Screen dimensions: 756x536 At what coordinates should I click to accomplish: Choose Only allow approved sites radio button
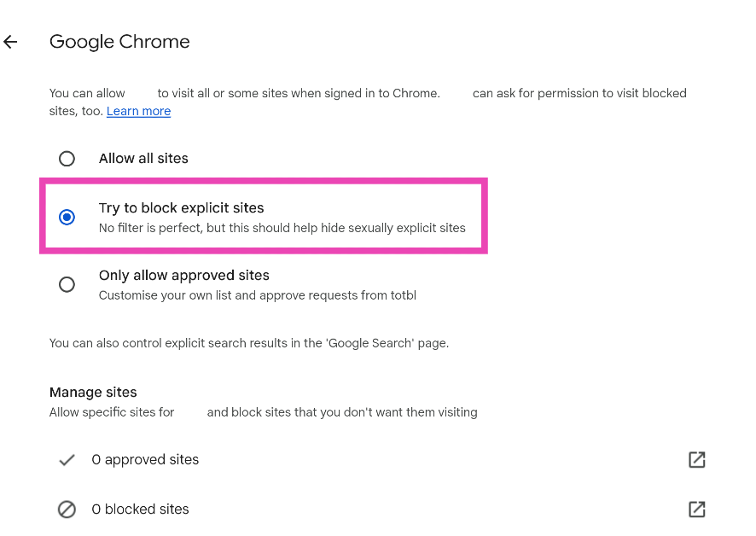(67, 284)
